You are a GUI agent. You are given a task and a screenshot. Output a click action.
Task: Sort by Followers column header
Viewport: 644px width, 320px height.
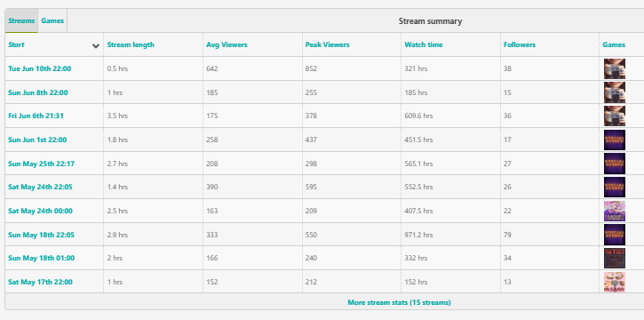520,44
